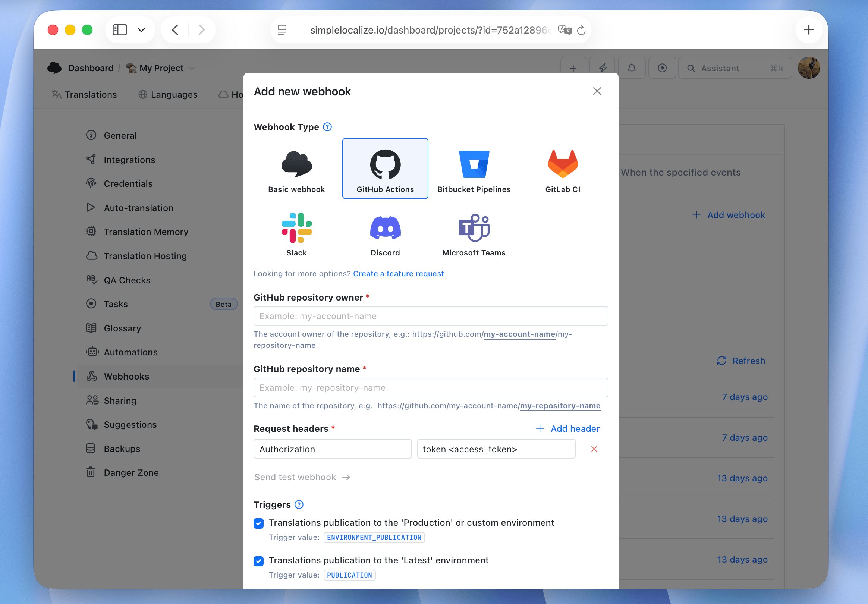Click the GitHub repository owner input field
Viewport: 868px width, 604px height.
click(431, 316)
